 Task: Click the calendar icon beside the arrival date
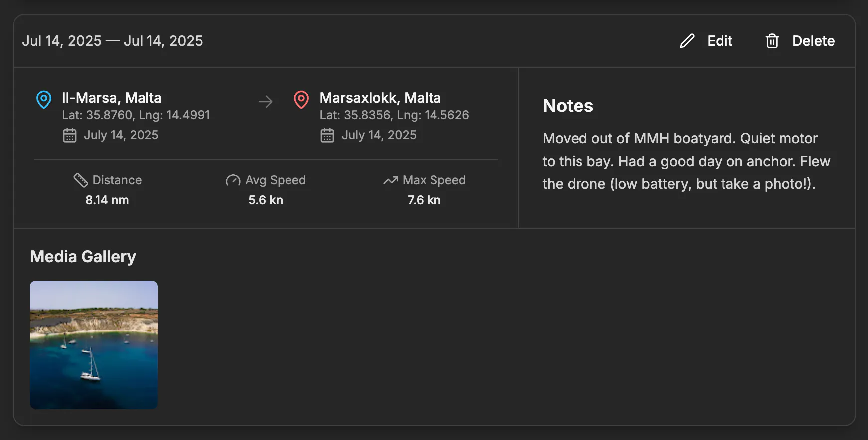coord(327,135)
